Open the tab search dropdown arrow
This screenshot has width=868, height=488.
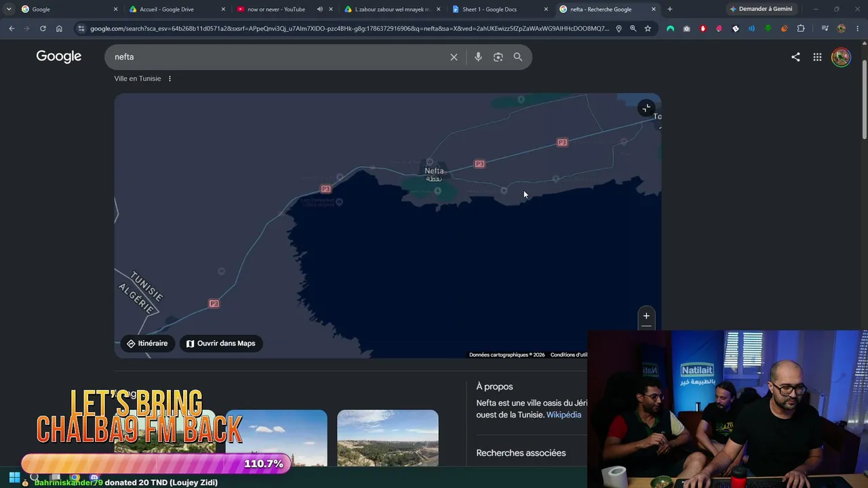(x=9, y=9)
